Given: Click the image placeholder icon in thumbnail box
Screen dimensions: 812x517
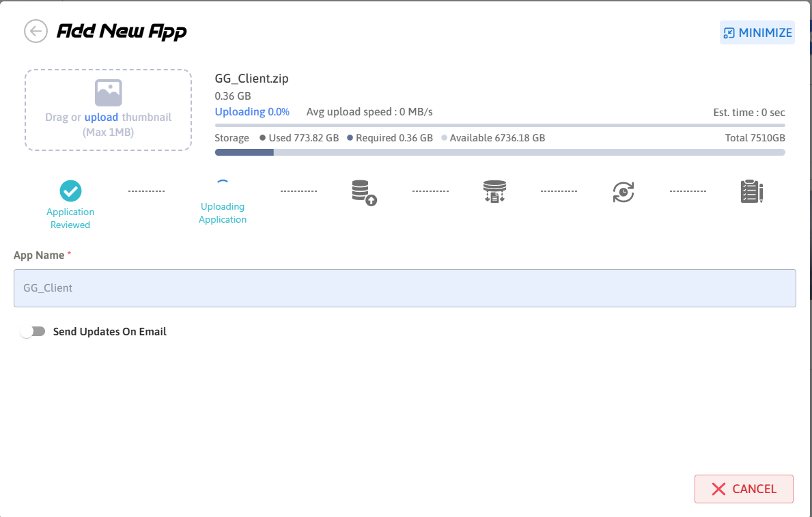Looking at the screenshot, I should (x=108, y=93).
